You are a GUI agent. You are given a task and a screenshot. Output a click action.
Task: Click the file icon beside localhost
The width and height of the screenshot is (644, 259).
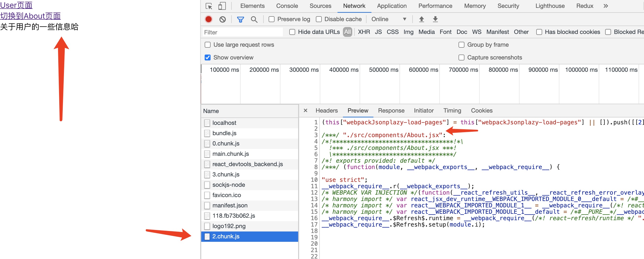(x=207, y=123)
